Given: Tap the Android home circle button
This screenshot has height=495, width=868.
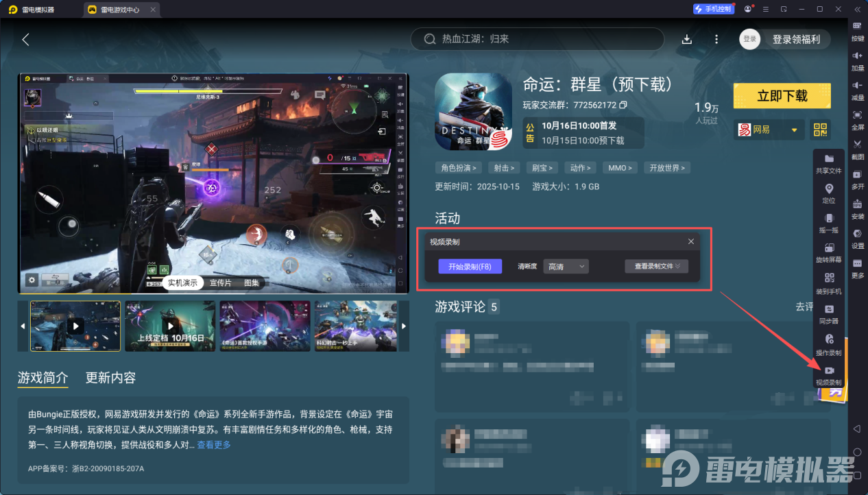Looking at the screenshot, I should (x=857, y=452).
